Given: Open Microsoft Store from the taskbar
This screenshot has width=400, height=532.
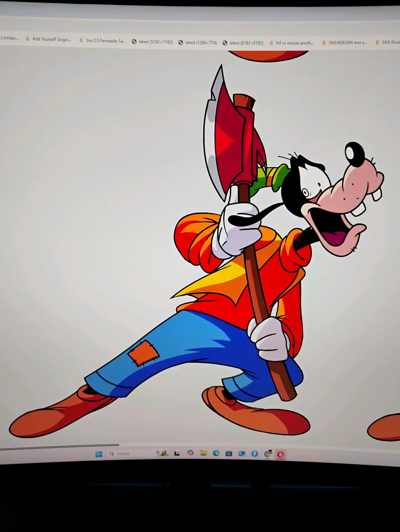Looking at the screenshot, I should 229,453.
